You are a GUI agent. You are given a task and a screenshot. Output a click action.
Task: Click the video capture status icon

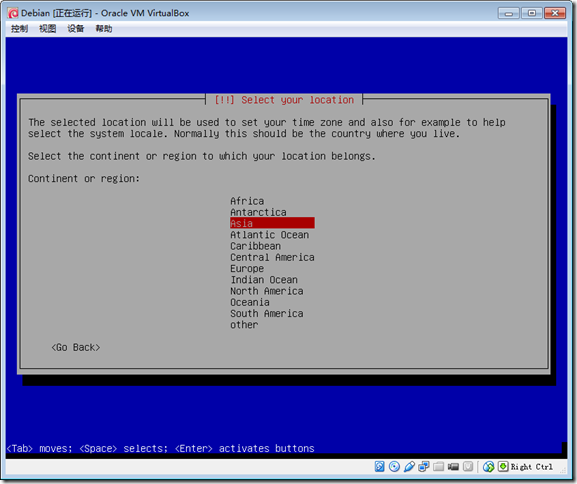tap(453, 467)
